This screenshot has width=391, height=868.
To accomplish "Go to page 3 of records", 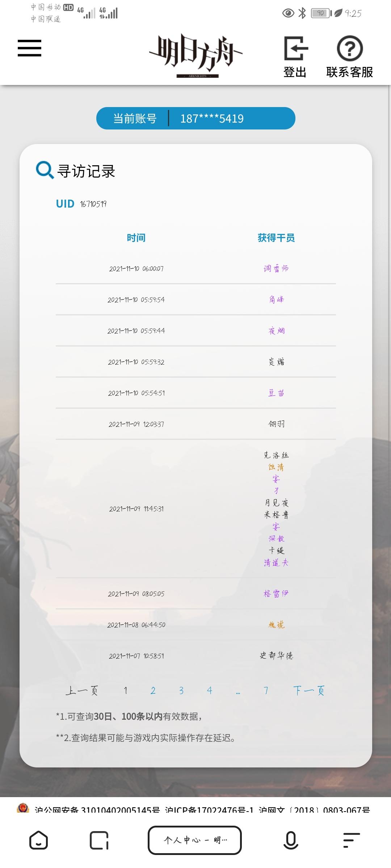I will 181,691.
